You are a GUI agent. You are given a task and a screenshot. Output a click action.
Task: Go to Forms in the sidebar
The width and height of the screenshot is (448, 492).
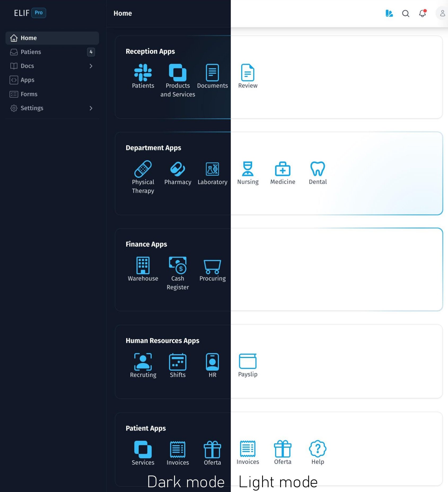[29, 94]
